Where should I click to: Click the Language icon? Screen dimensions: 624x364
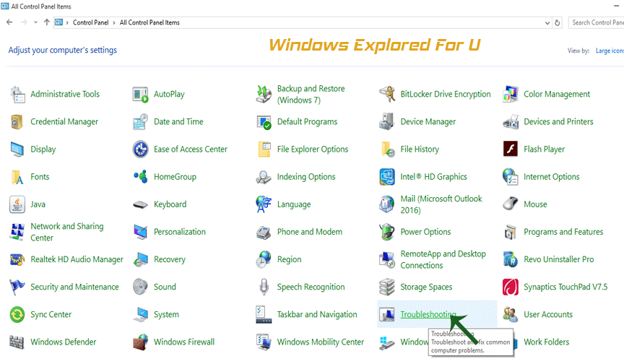pos(264,204)
